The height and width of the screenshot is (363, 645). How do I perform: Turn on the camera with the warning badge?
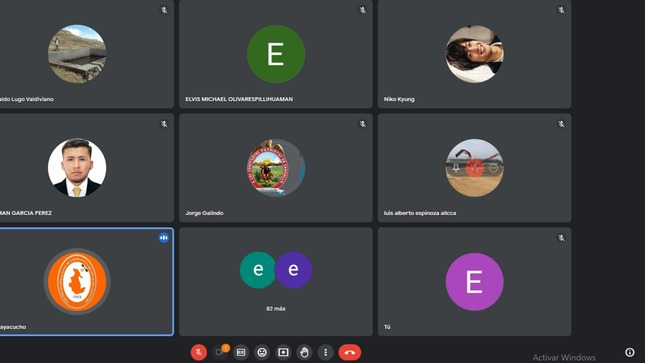(x=219, y=353)
